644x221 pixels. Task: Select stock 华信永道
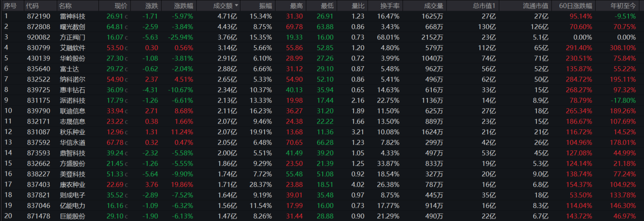click(x=73, y=143)
